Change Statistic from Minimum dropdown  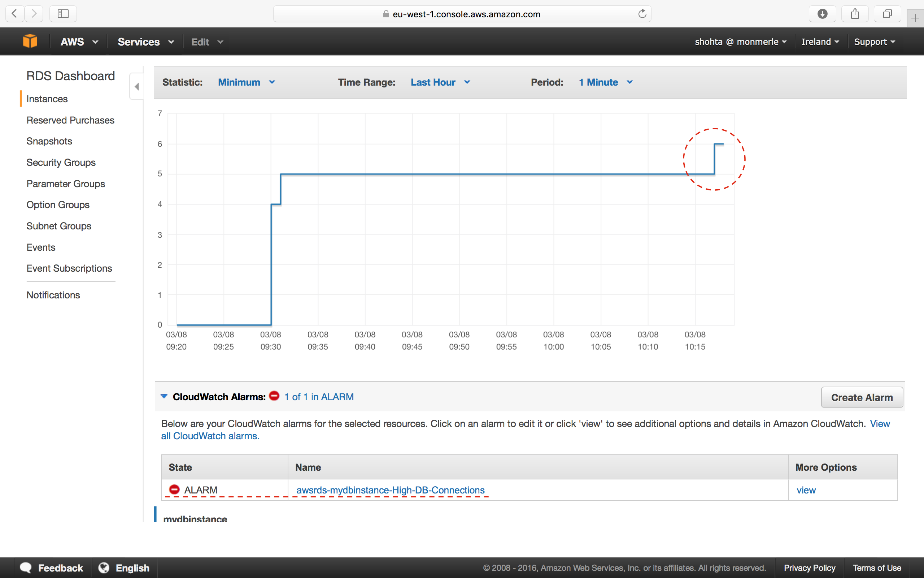tap(247, 82)
